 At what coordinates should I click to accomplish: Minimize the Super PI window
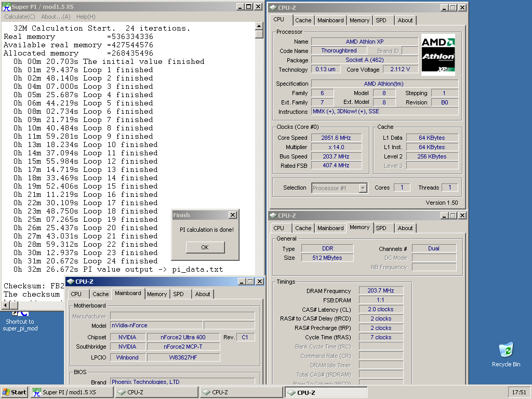240,7
